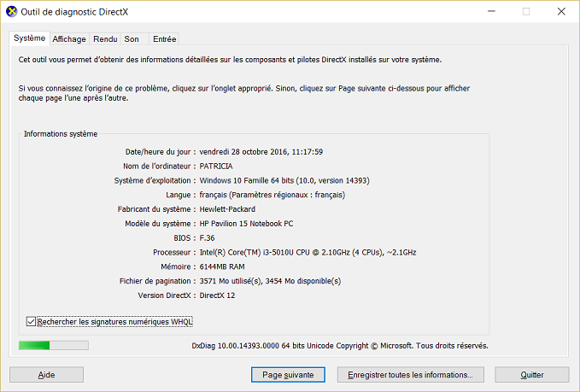
Task: Select the Système tab
Action: (30, 38)
